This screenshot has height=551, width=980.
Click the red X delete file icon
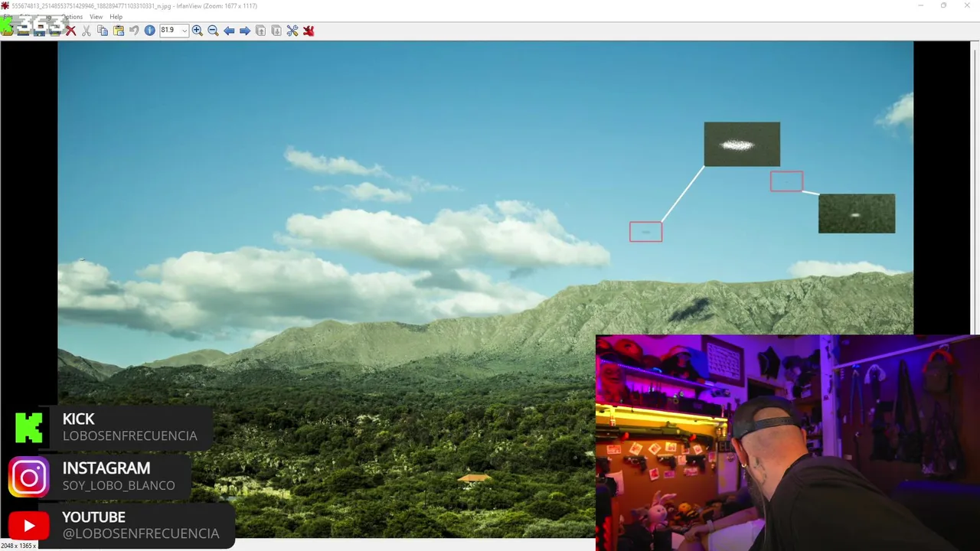[70, 31]
